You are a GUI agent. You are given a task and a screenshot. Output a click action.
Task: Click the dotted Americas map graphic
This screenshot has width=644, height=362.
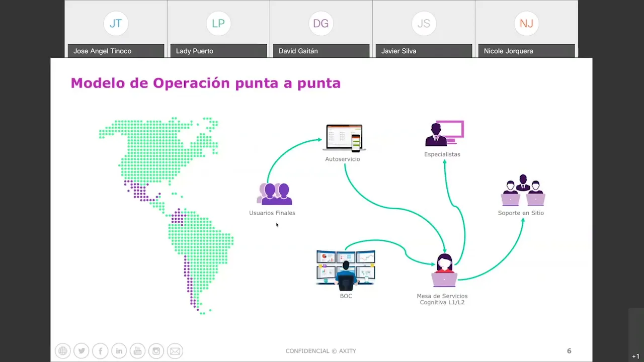pyautogui.click(x=166, y=216)
